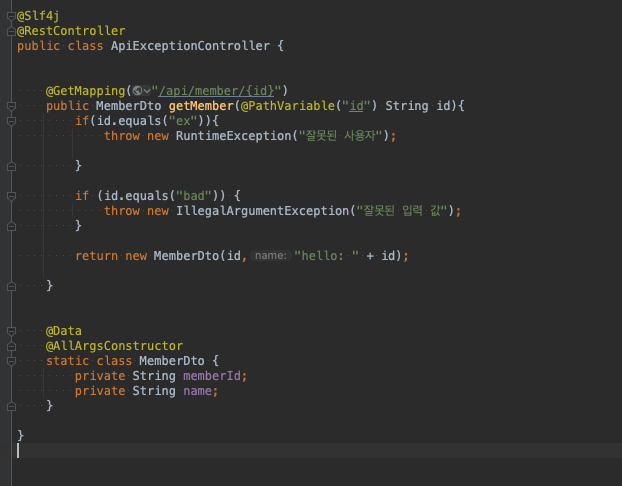The height and width of the screenshot is (486, 622).
Task: Click the @Slf4j annotation text
Action: tap(38, 16)
